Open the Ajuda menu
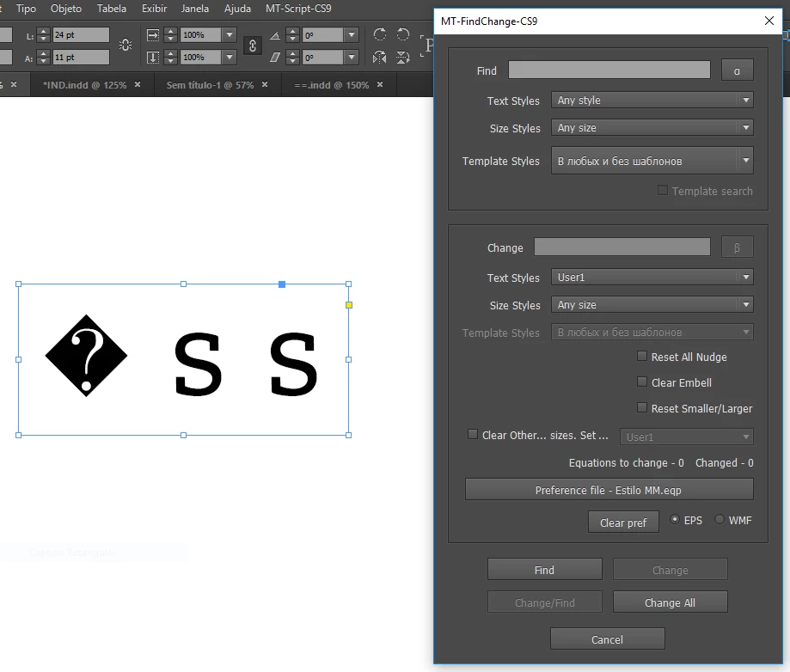790x672 pixels. point(238,8)
